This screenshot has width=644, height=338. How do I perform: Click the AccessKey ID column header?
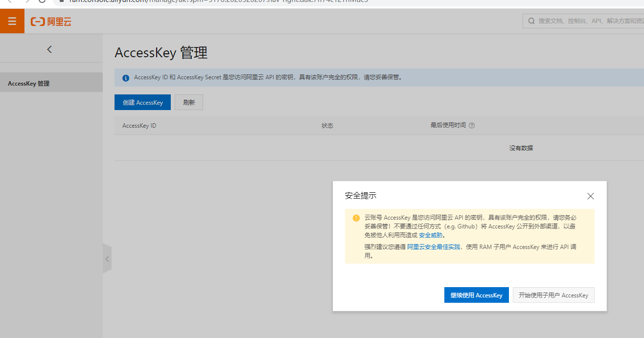[139, 126]
